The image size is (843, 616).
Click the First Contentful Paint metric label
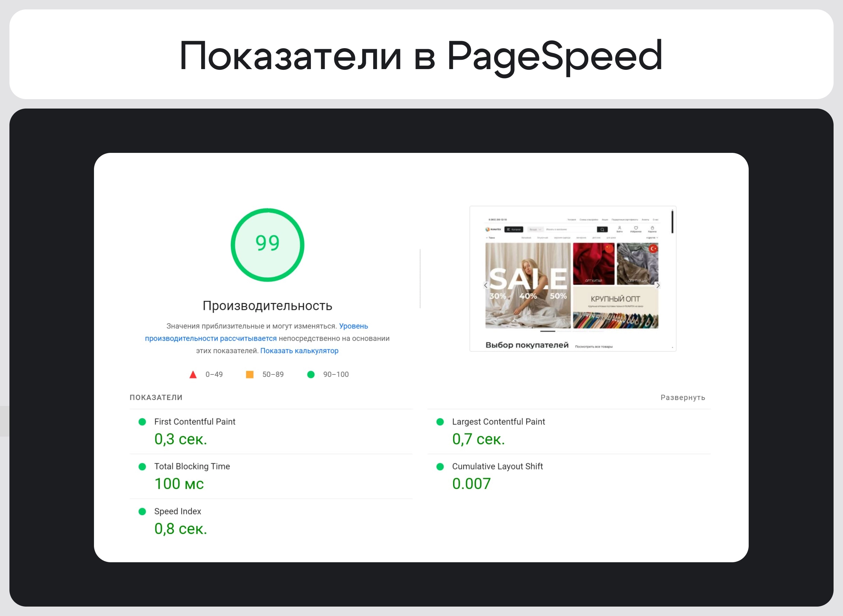[x=195, y=422]
